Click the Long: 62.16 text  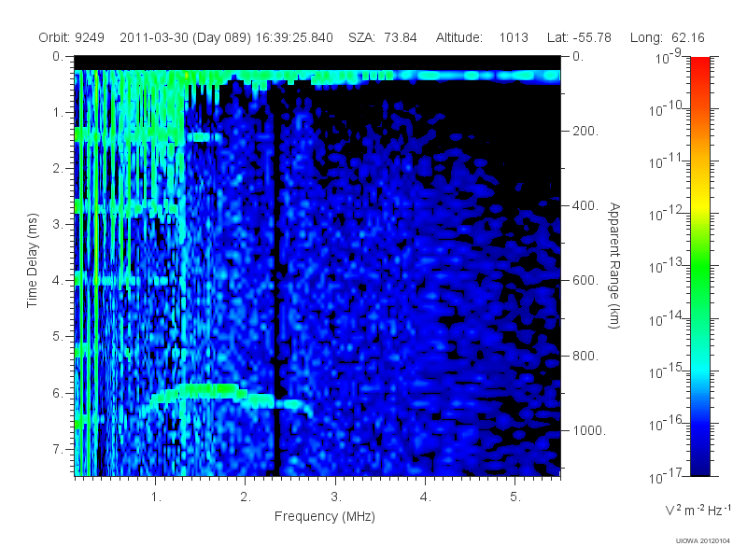[x=667, y=37]
